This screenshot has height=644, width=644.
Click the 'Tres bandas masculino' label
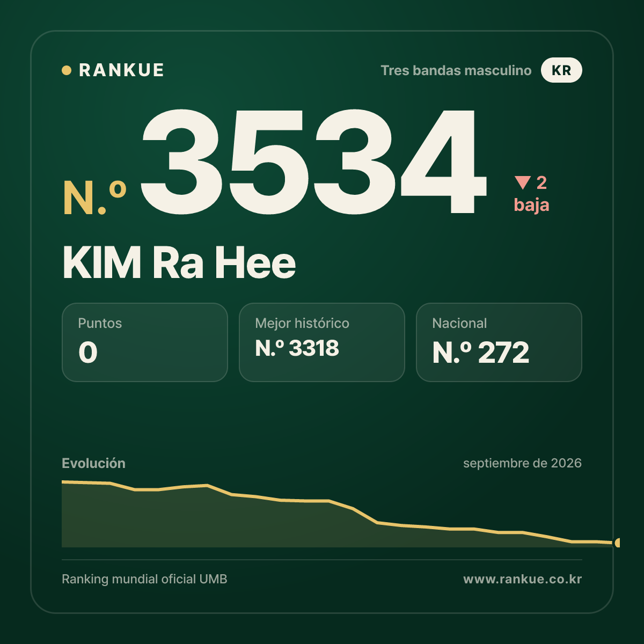(x=456, y=70)
